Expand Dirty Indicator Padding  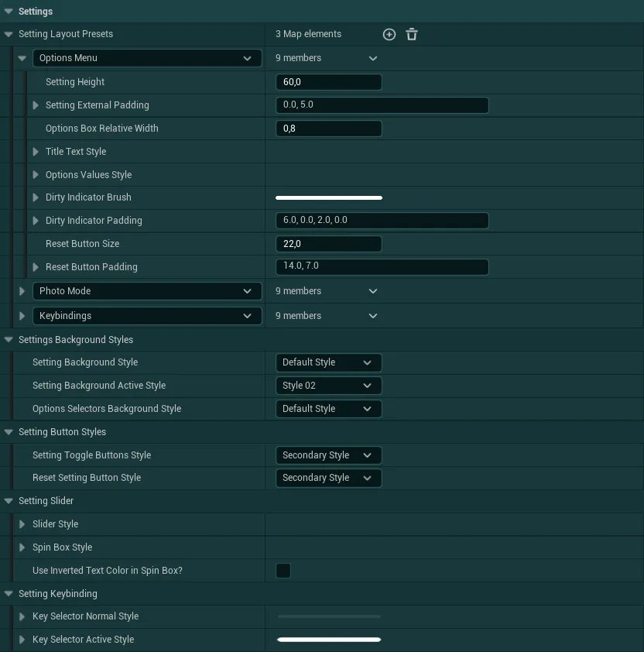point(36,221)
